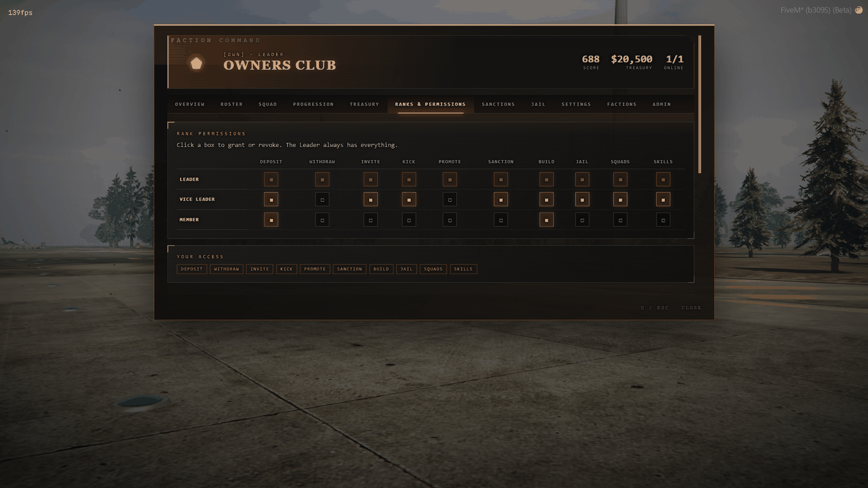Switch to the Roster tab
Screen dimensions: 868x488
tap(232, 104)
